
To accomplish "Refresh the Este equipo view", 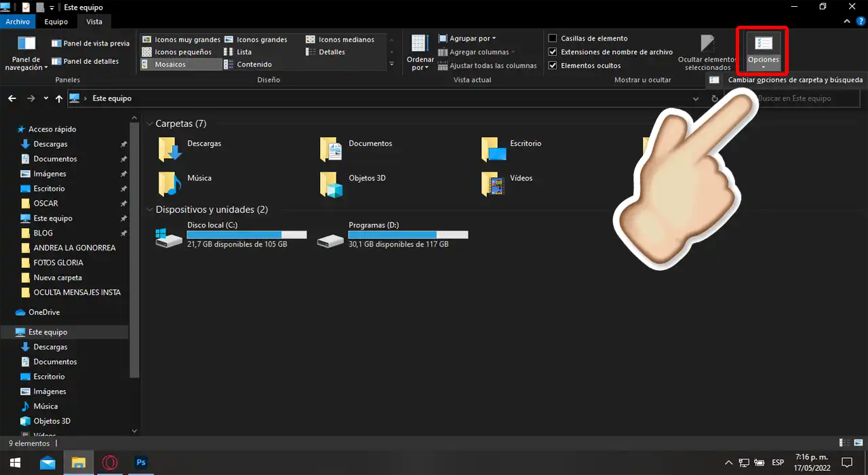I will point(714,98).
